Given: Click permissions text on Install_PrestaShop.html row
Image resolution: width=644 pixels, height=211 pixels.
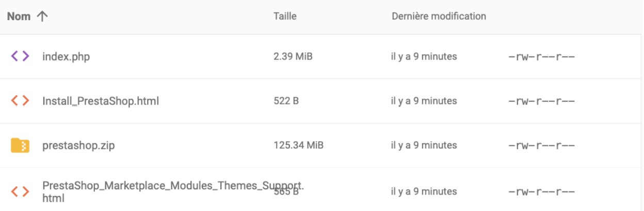Looking at the screenshot, I should tap(542, 101).
